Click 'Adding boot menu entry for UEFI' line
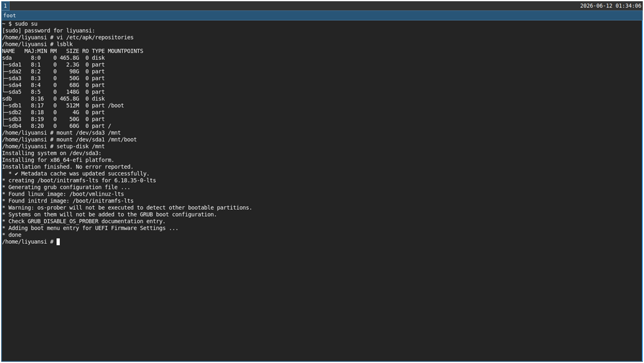 point(90,228)
